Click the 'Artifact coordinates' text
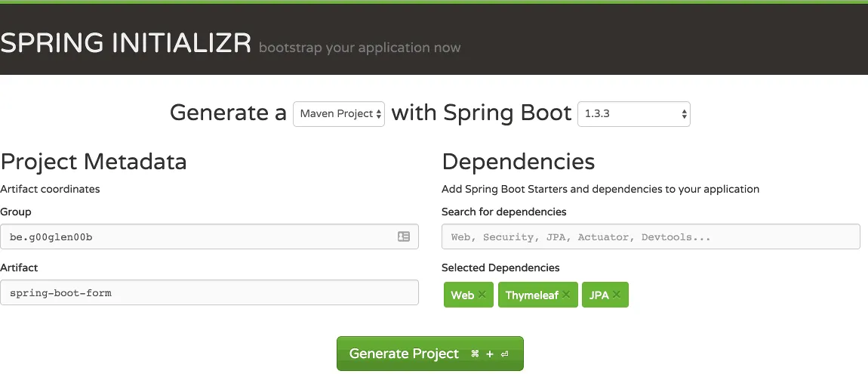This screenshot has width=868, height=374. (x=50, y=189)
